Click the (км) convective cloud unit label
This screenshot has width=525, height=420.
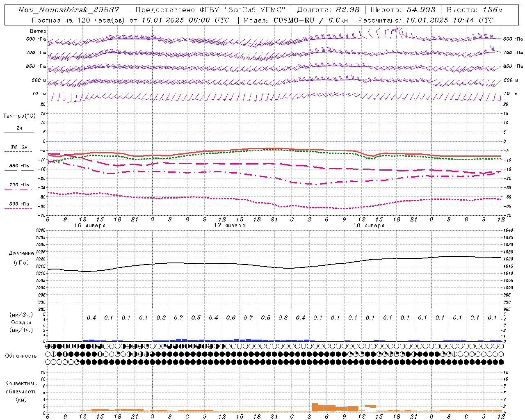point(21,399)
